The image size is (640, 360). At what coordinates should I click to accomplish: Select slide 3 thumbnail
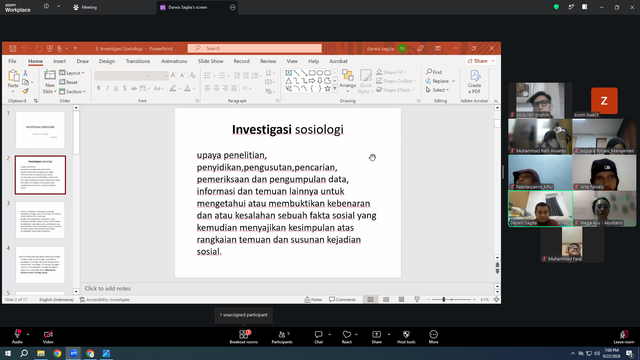tap(40, 220)
